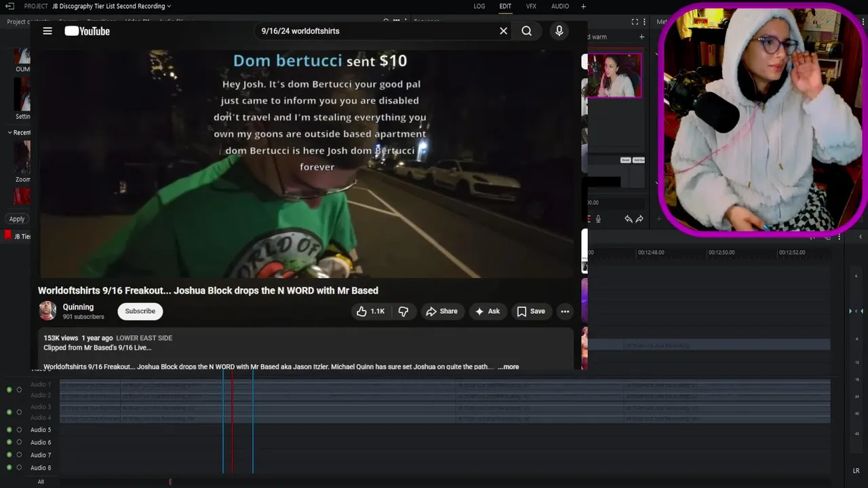Screen dimensions: 868x488
Task: Add a new workspace page with plus
Action: click(x=583, y=6)
